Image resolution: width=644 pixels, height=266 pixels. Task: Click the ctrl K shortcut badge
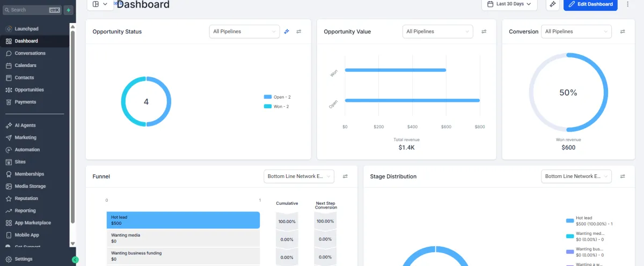(54, 10)
